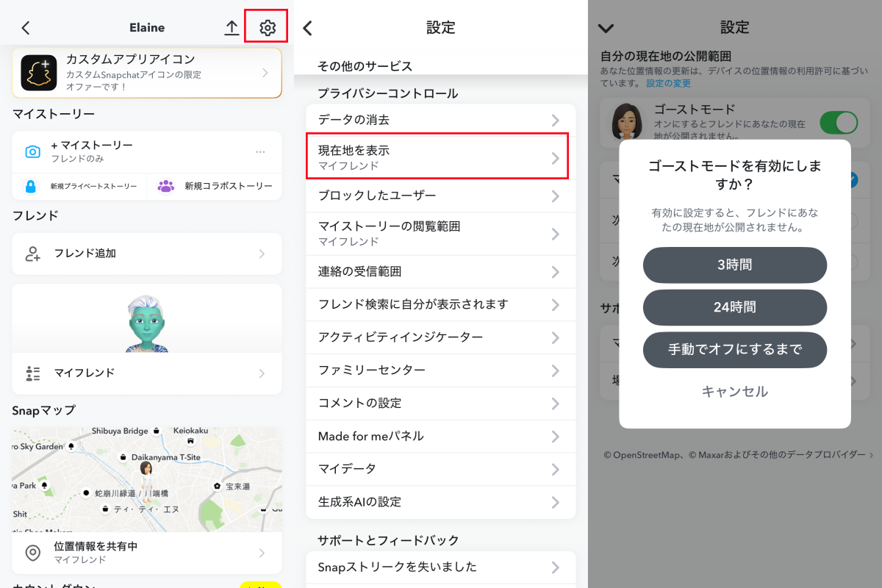The image size is (882, 588).
Task: Expand the データの消去 row chevron
Action: 556,120
